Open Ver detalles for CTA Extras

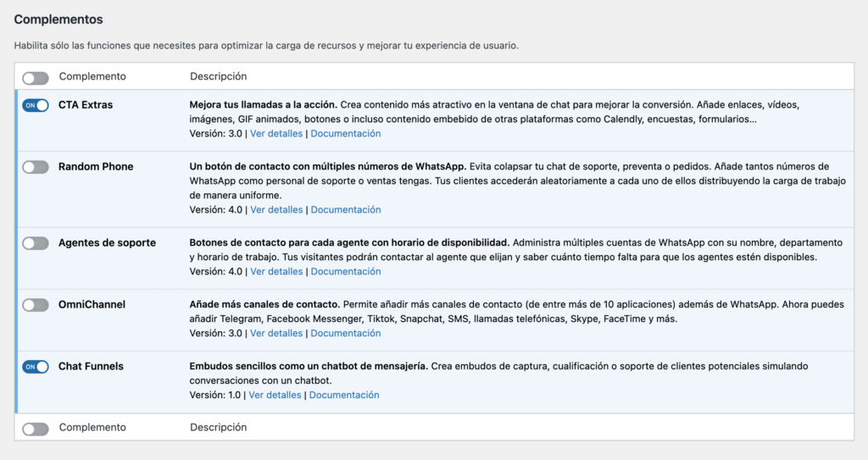tap(276, 134)
